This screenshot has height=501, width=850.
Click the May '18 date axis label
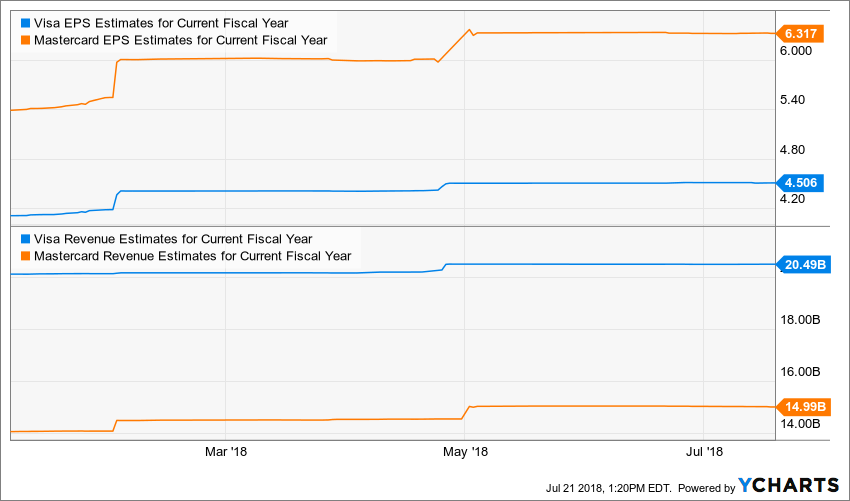pos(464,451)
